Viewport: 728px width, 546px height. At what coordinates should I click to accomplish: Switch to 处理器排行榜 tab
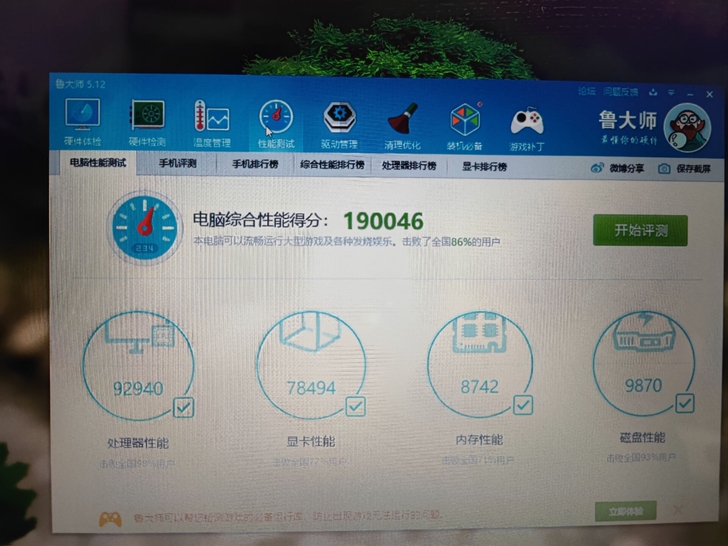(x=409, y=166)
